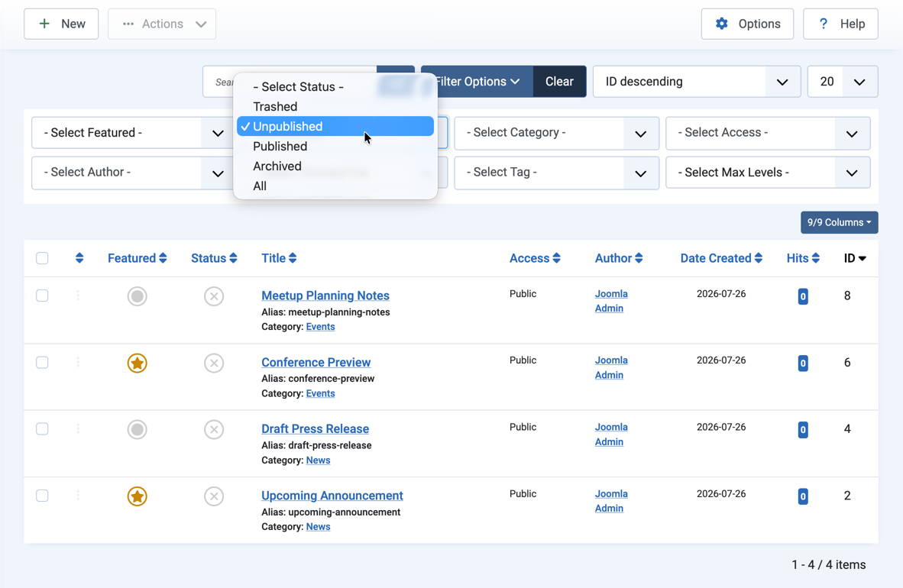Choose Published status option

335,147
